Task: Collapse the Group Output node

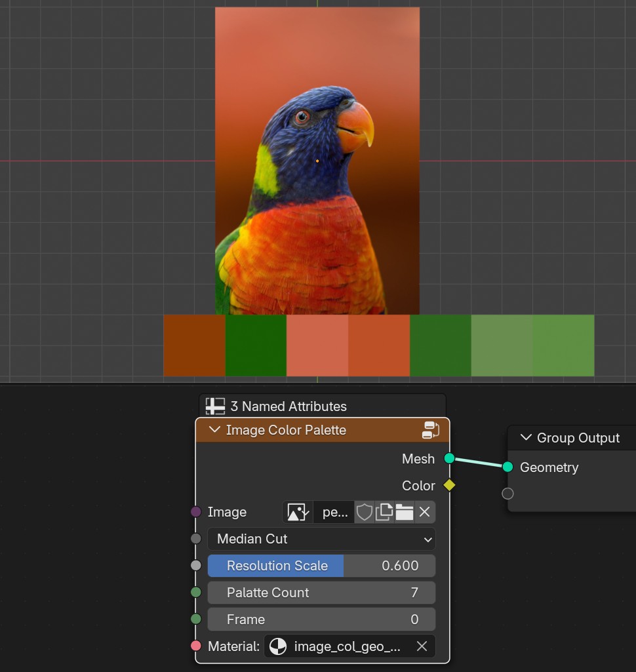Action: (x=526, y=437)
